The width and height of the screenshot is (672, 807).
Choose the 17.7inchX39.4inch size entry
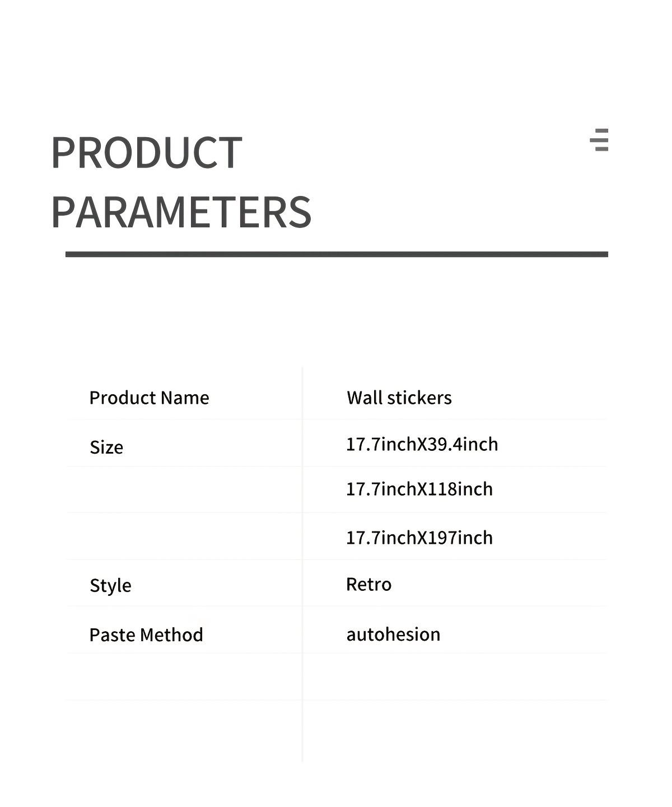point(422,444)
